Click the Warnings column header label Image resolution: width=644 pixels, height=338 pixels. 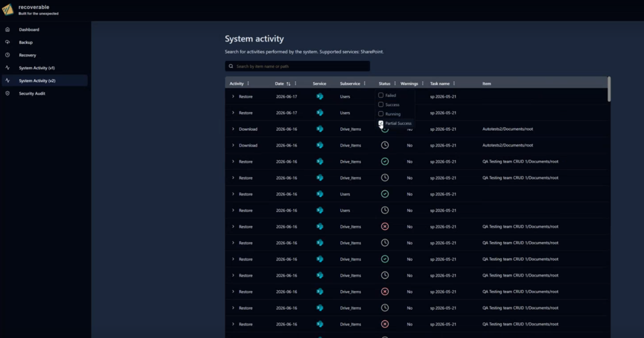409,84
